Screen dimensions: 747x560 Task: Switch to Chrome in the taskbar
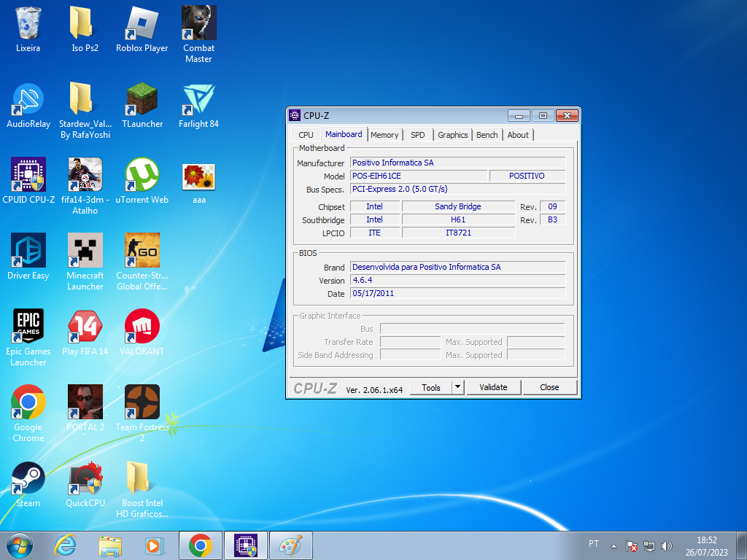tap(201, 545)
